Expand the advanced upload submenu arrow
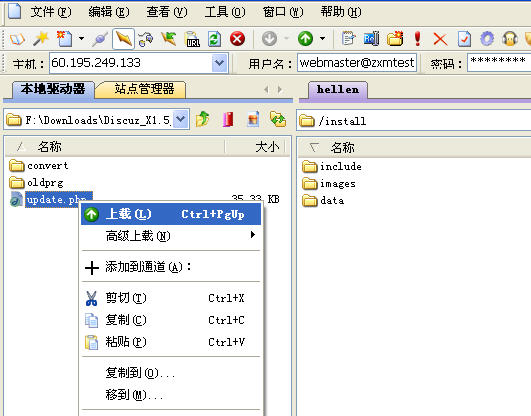 252,234
